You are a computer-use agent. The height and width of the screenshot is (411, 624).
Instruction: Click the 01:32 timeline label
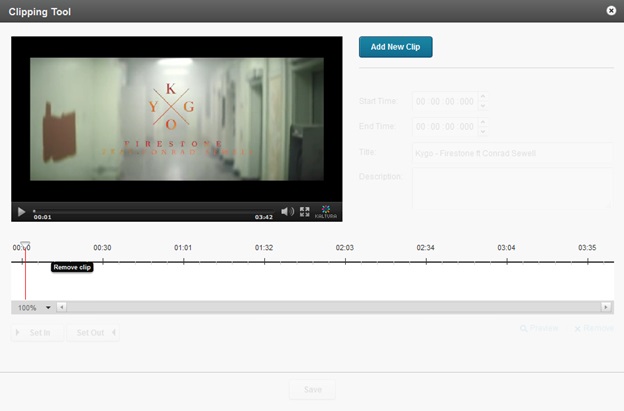click(264, 247)
